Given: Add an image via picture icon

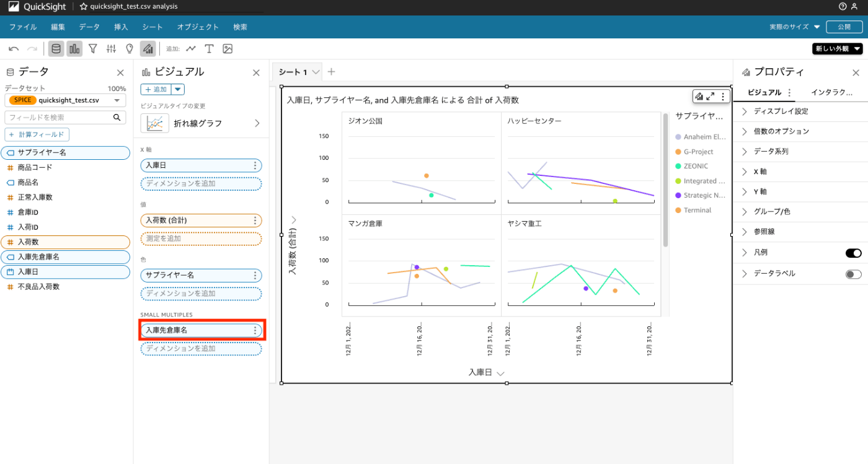Looking at the screenshot, I should [x=228, y=49].
